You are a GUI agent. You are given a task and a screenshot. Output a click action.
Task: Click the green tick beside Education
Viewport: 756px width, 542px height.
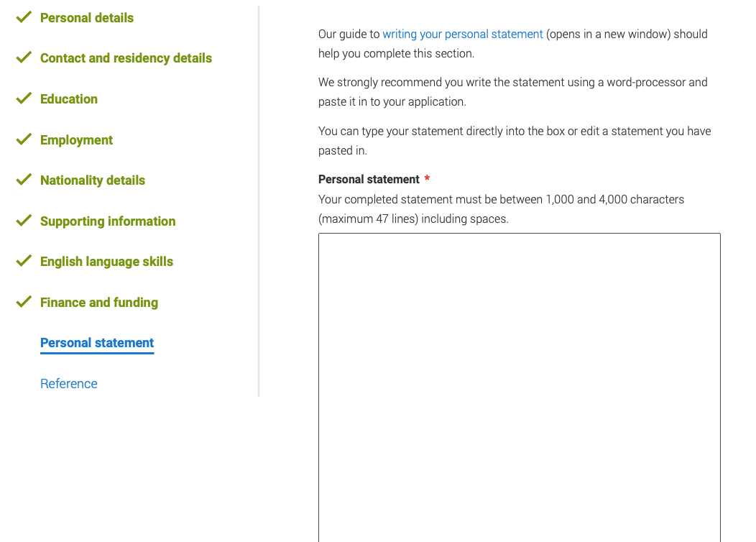pos(24,98)
